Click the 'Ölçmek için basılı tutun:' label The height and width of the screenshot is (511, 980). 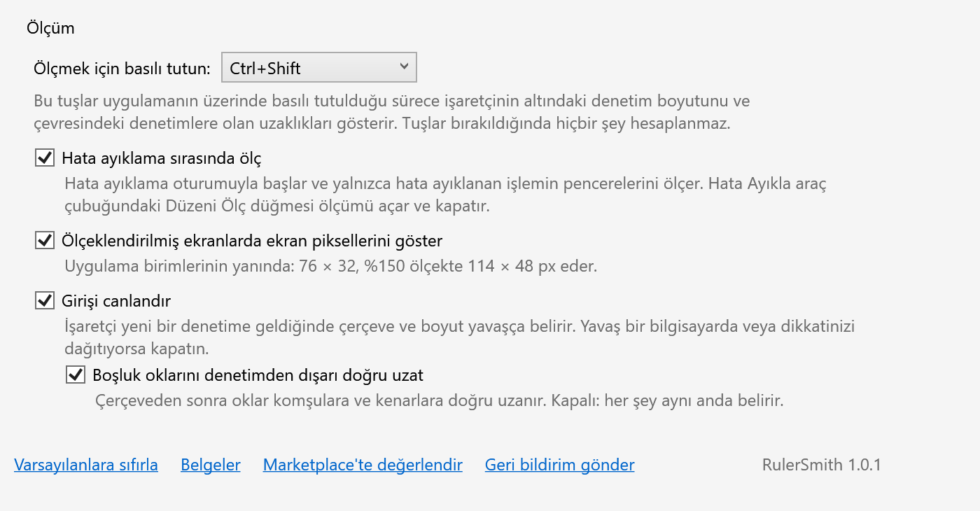pyautogui.click(x=122, y=69)
